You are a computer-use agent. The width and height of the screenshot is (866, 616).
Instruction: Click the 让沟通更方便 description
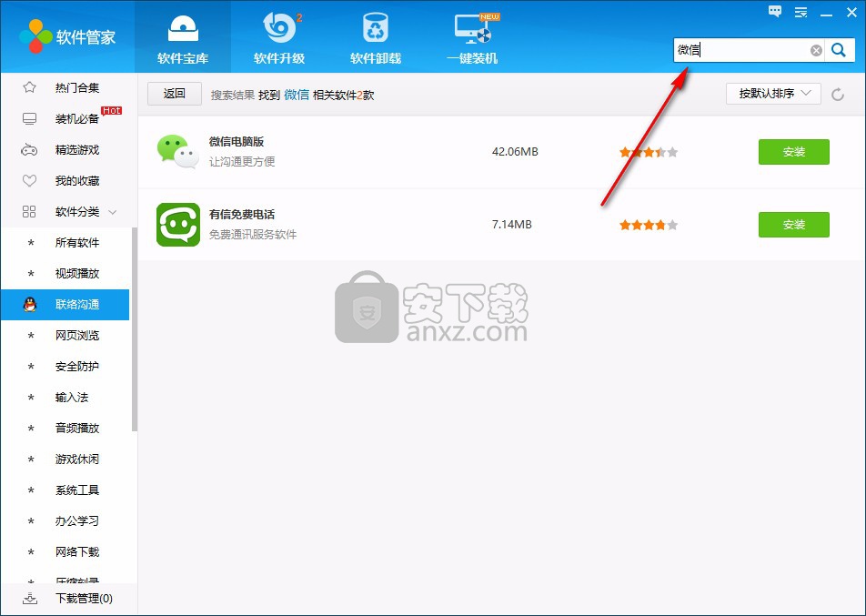point(242,162)
